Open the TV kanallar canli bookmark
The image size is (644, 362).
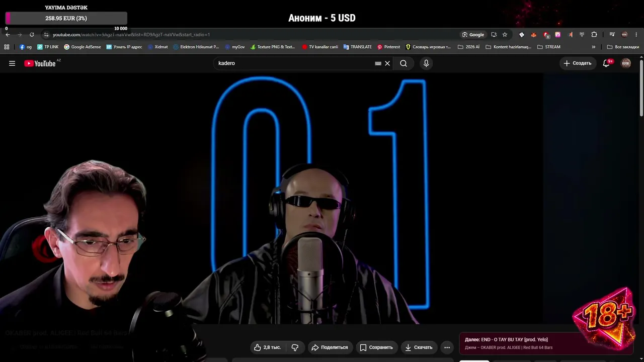pyautogui.click(x=320, y=47)
